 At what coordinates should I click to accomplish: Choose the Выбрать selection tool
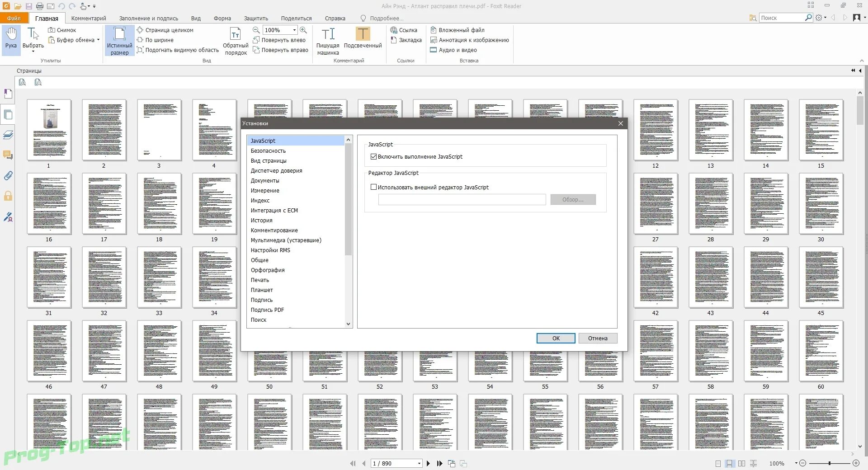[33, 39]
